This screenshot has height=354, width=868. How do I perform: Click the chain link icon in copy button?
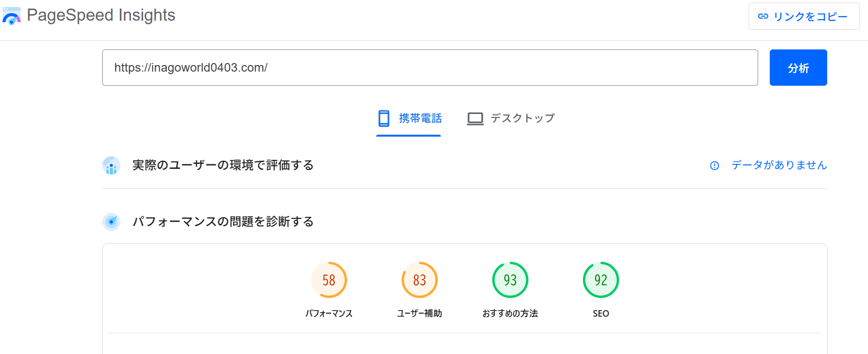[x=763, y=16]
